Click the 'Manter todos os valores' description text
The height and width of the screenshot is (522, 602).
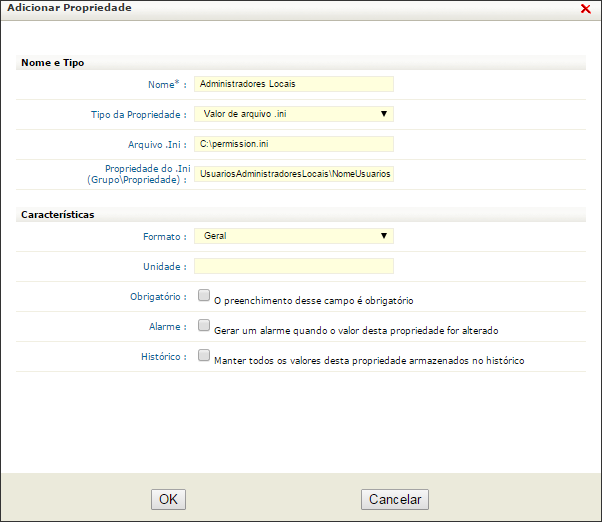pyautogui.click(x=369, y=360)
